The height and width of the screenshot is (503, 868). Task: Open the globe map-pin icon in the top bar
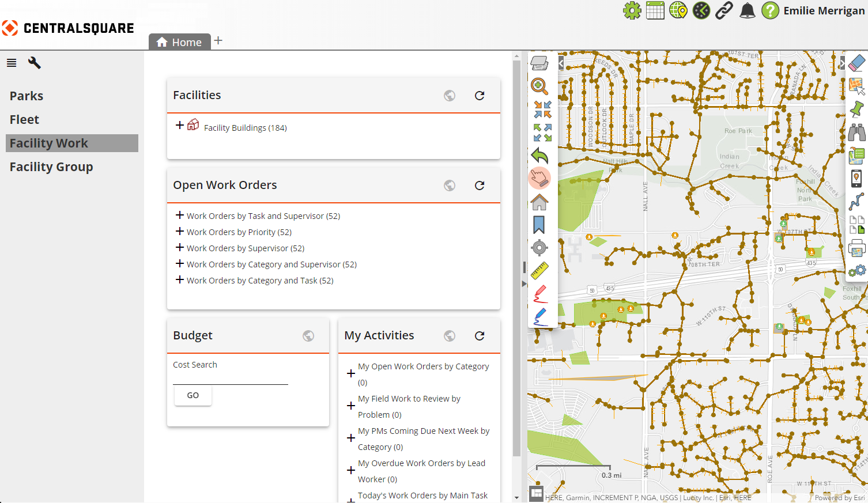click(678, 10)
